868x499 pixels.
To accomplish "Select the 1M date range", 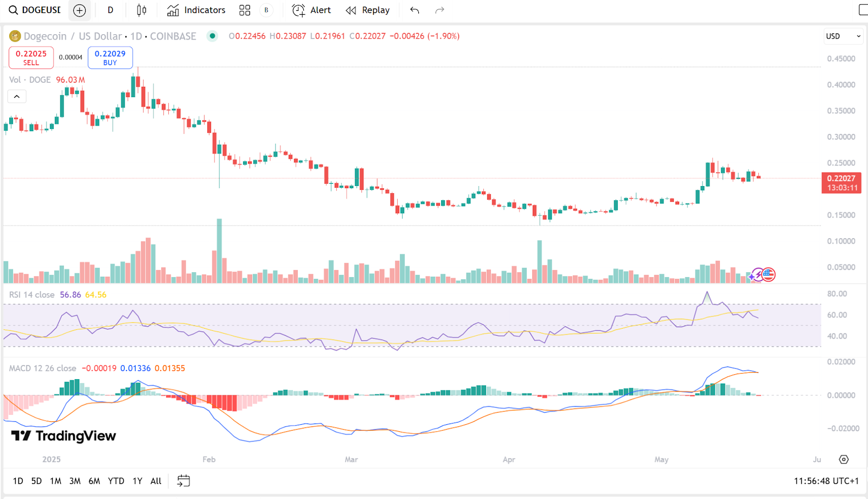I will tap(55, 481).
